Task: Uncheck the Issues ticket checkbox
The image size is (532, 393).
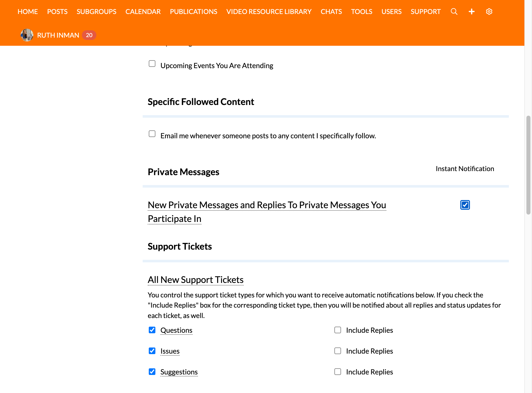Action: click(152, 351)
